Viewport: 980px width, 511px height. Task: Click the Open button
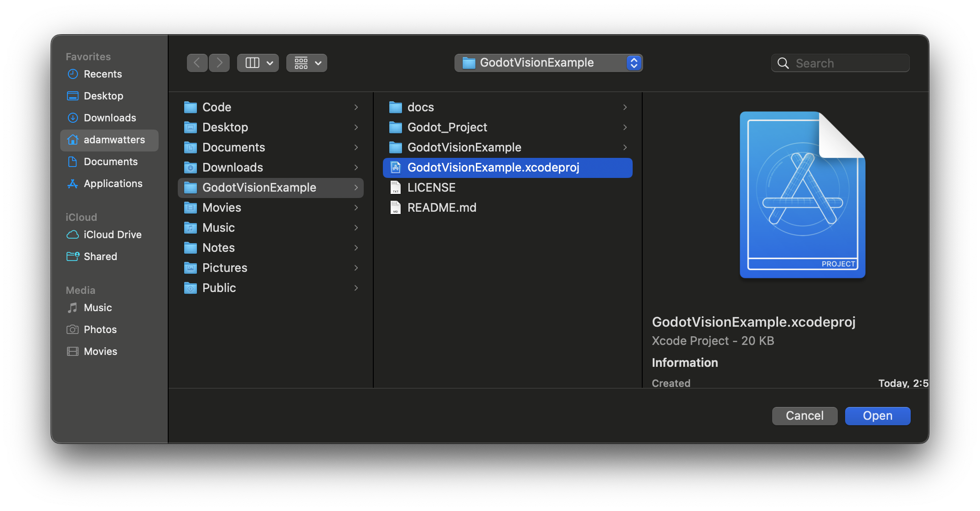[x=877, y=416]
